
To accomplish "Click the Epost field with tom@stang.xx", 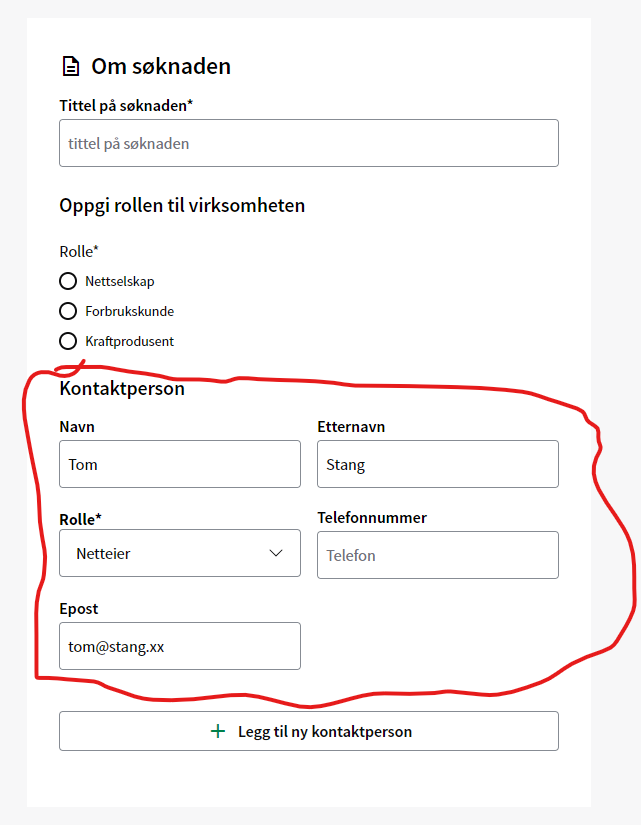I will (180, 646).
